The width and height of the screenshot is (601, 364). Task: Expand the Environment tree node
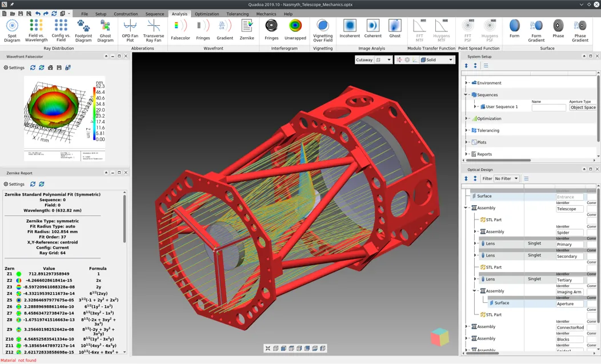pyautogui.click(x=467, y=83)
